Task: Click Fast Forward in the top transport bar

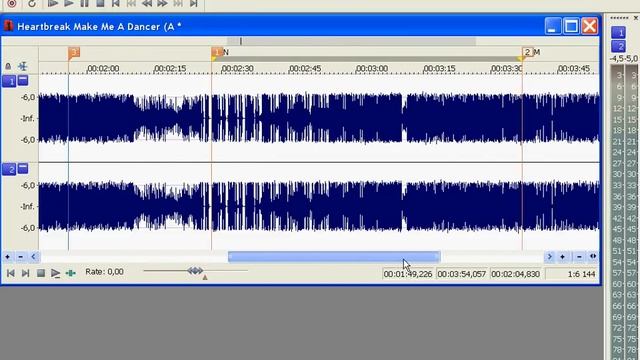Action: 162,4
